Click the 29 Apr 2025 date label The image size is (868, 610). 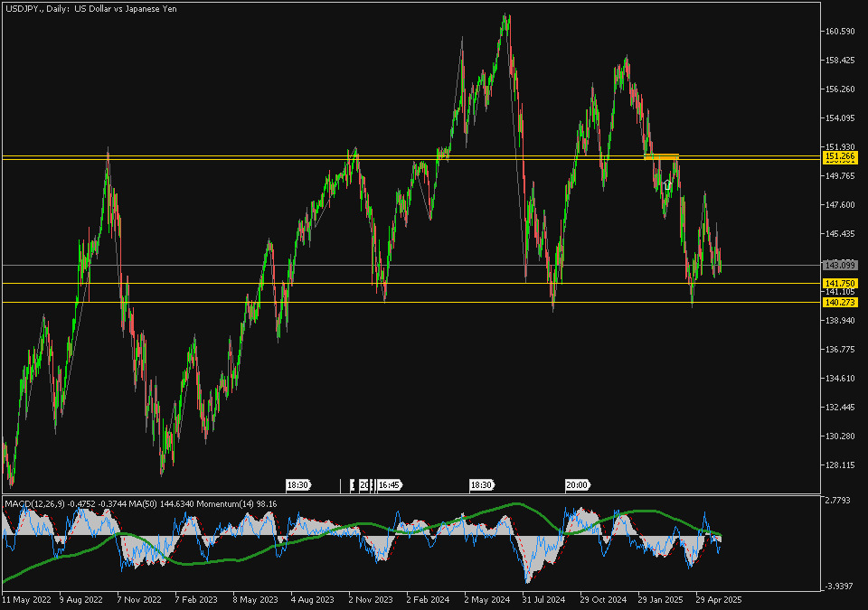click(719, 599)
